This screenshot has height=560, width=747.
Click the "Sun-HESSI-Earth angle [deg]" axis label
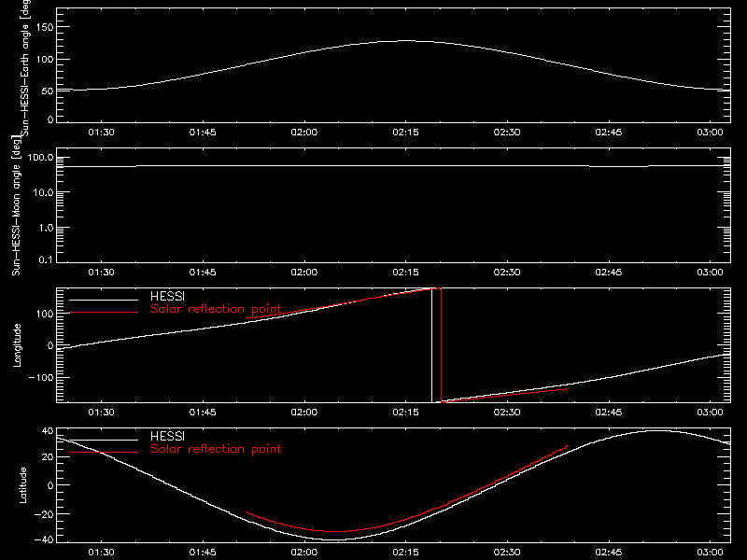pos(25,67)
